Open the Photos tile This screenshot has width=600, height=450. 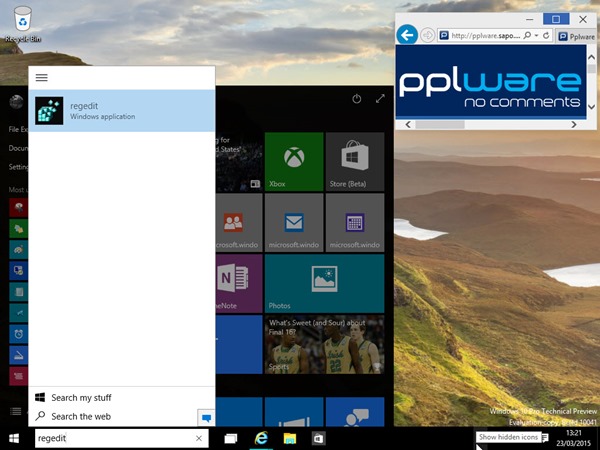(324, 283)
